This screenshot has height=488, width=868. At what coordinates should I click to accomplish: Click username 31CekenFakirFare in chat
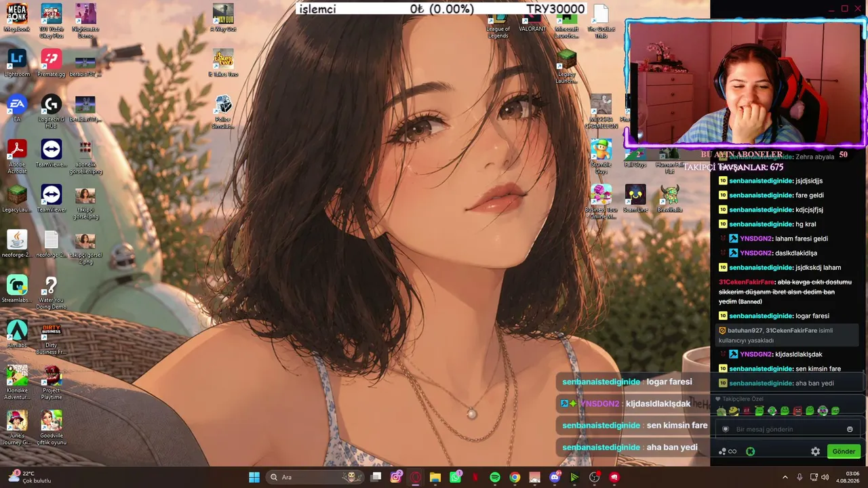pyautogui.click(x=747, y=282)
